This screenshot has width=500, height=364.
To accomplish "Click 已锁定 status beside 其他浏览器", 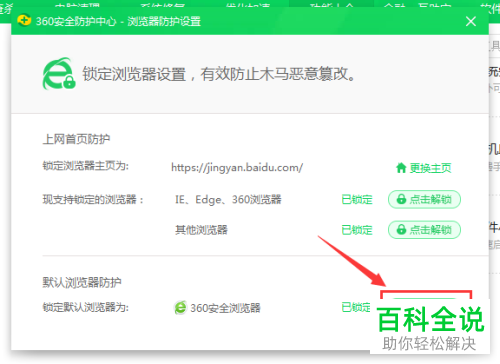I will [357, 230].
